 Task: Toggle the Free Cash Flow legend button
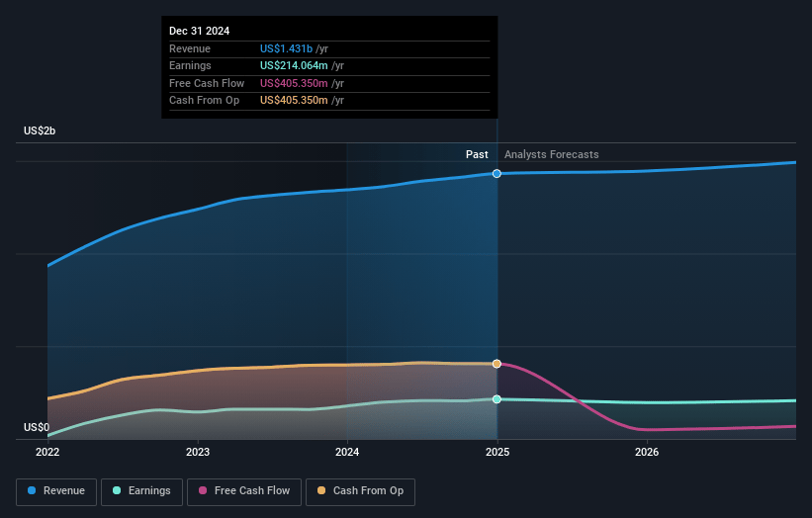pyautogui.click(x=244, y=491)
